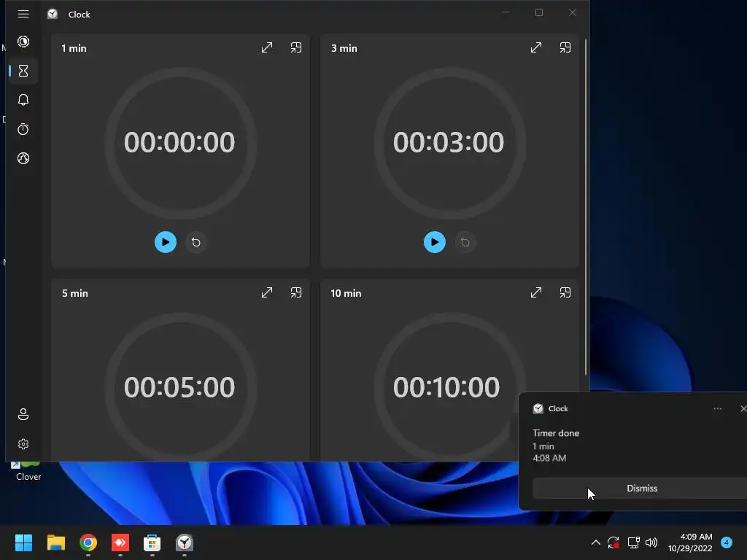The width and height of the screenshot is (747, 560).
Task: Keep 3 min timer on top
Action: point(565,47)
